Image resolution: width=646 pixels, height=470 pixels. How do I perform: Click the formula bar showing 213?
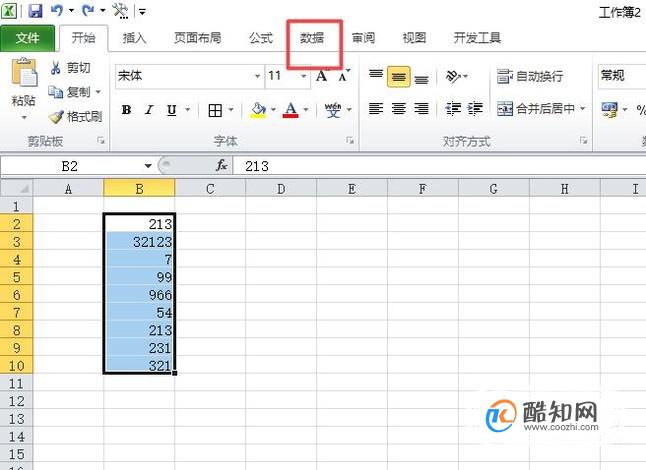coord(439,166)
